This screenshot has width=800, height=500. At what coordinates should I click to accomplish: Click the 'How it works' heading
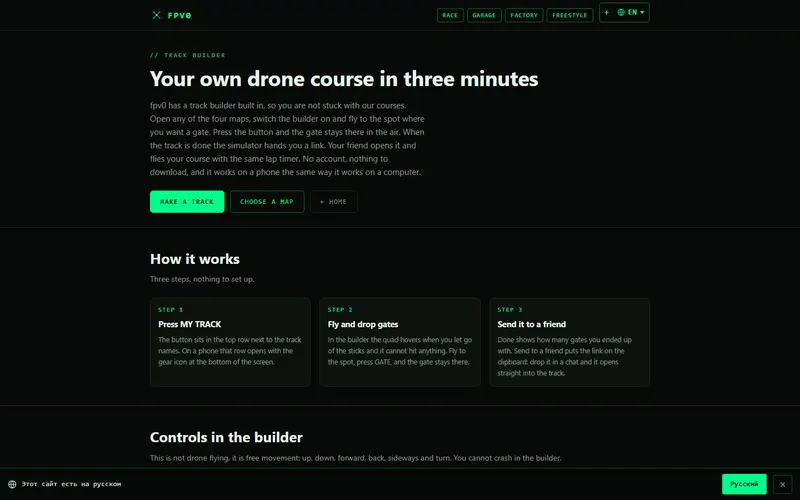tap(195, 259)
